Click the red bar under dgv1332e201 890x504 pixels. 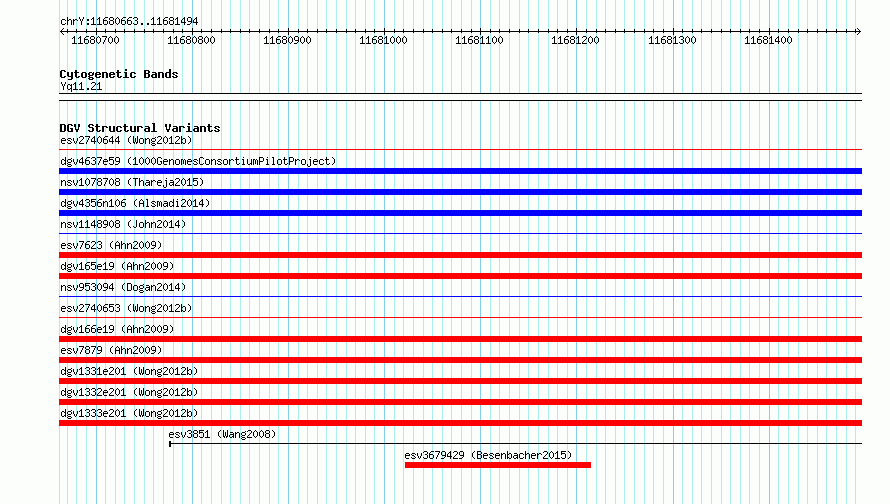point(460,402)
